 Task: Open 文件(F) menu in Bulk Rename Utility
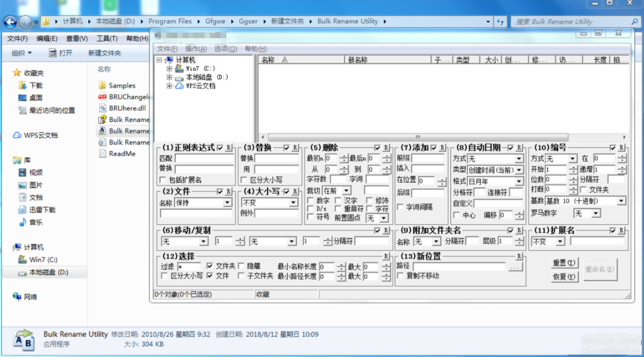(x=167, y=49)
